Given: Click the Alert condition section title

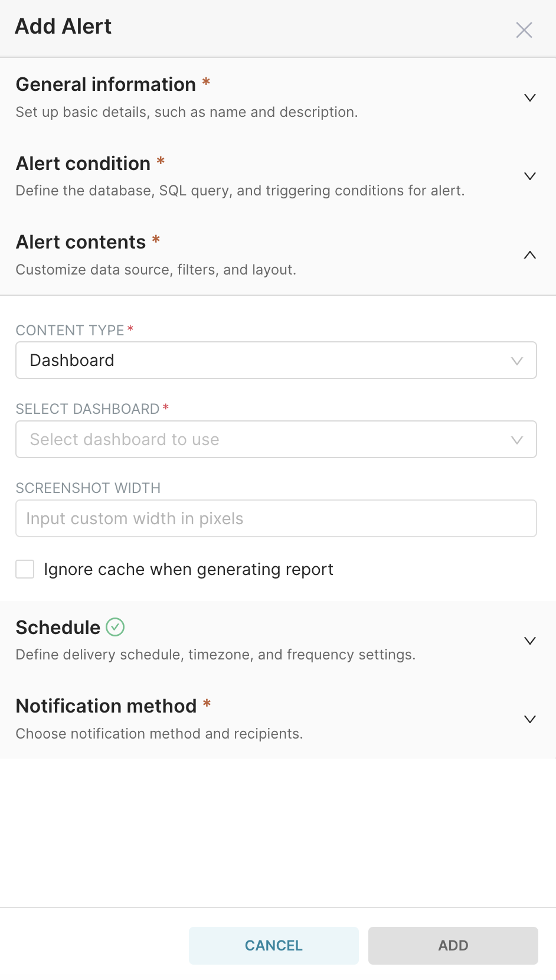Looking at the screenshot, I should tap(83, 164).
